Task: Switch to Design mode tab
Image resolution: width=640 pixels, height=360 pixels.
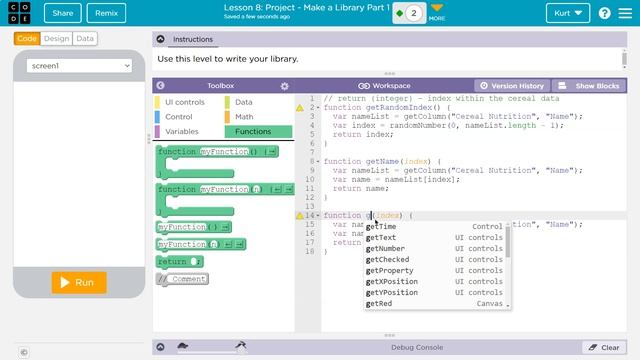Action: pyautogui.click(x=56, y=38)
